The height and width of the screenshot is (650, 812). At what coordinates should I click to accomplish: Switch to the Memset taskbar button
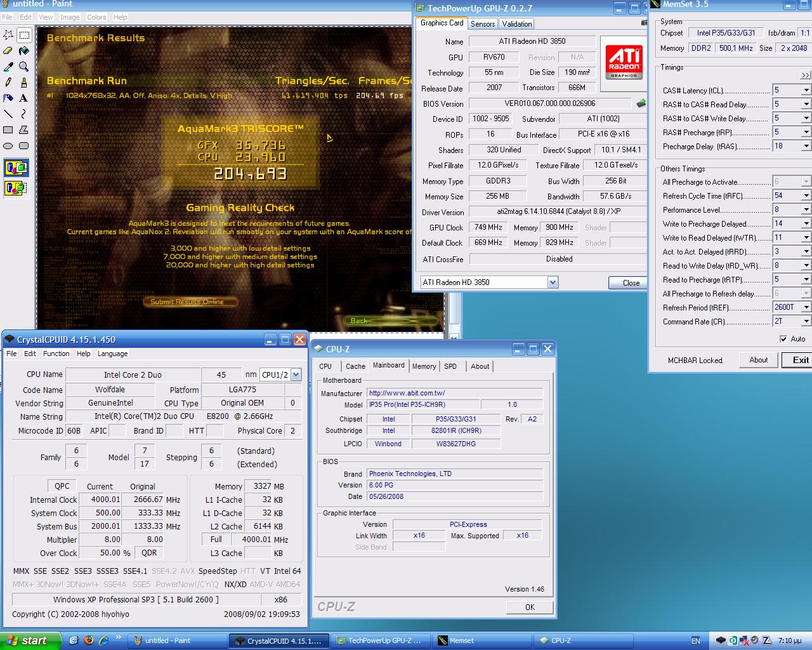coord(482,640)
